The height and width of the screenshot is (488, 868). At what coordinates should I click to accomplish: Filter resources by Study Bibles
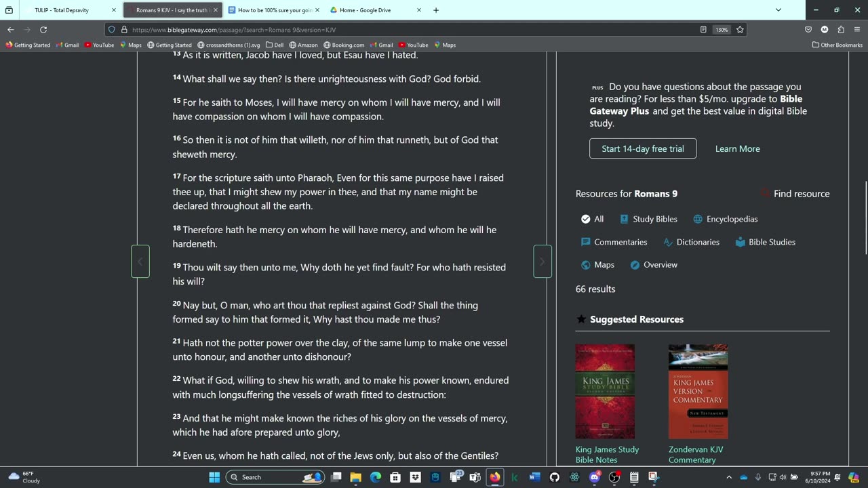click(x=648, y=219)
